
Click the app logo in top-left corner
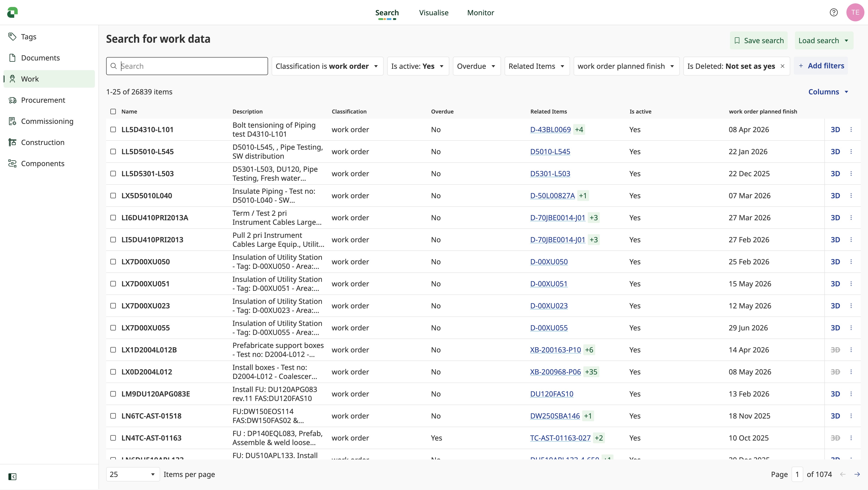point(12,12)
